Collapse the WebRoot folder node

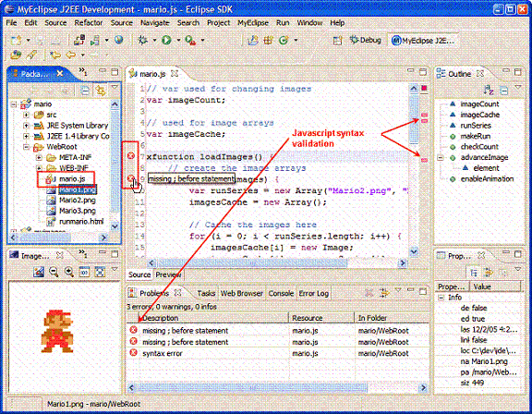coord(26,147)
